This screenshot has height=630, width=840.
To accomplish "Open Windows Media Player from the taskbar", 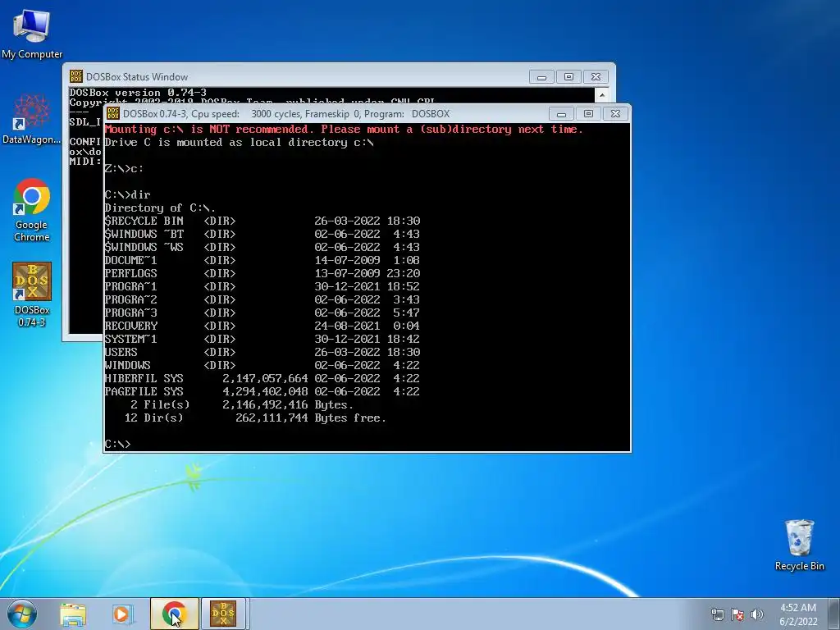I will tap(121, 614).
